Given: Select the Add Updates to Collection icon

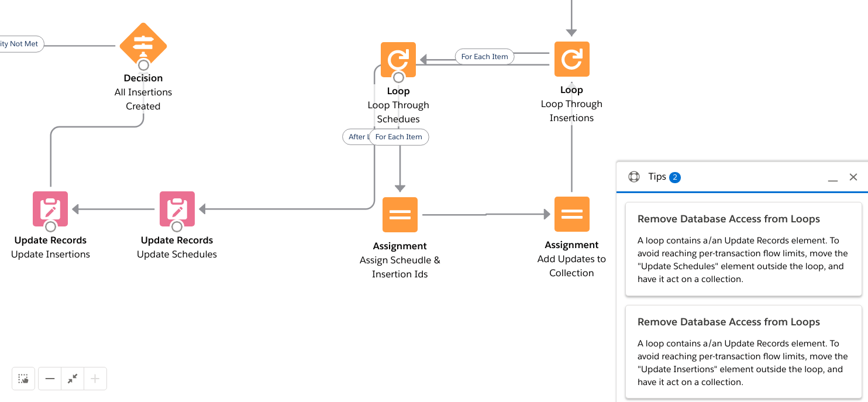Looking at the screenshot, I should point(571,214).
